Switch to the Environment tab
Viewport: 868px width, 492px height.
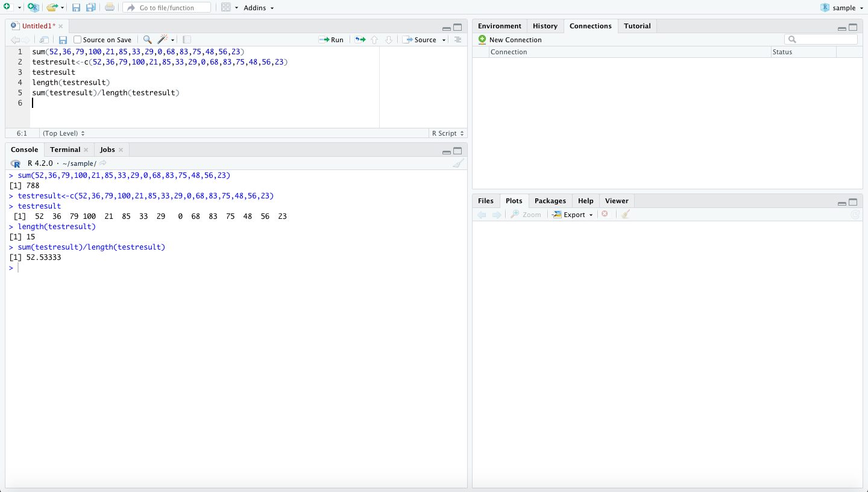(x=499, y=26)
